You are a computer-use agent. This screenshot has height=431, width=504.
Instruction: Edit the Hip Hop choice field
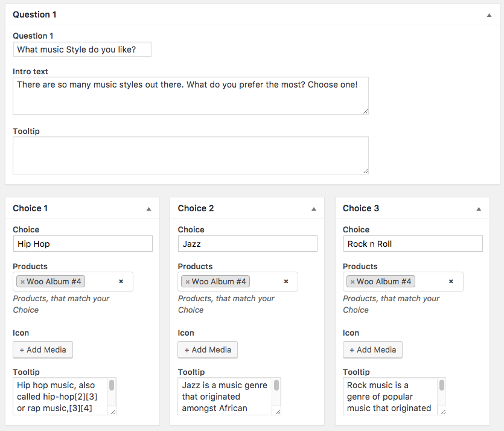pyautogui.click(x=82, y=244)
